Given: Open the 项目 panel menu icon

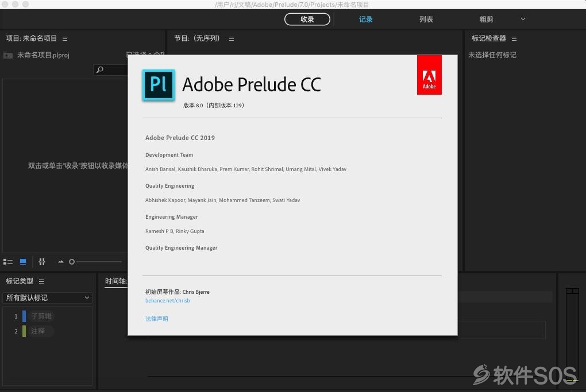Looking at the screenshot, I should tap(65, 38).
